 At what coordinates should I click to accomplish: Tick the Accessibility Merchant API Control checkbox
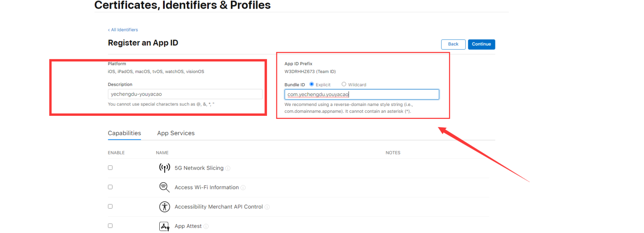(110, 206)
